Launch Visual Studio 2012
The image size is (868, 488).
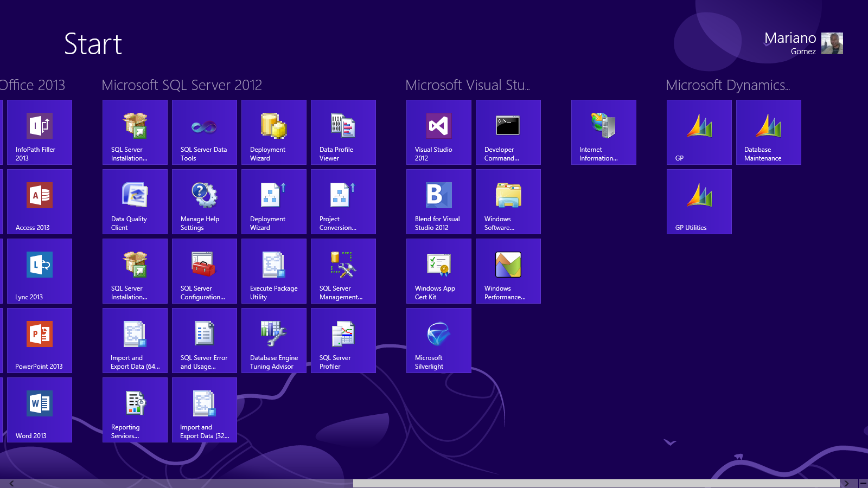point(438,132)
